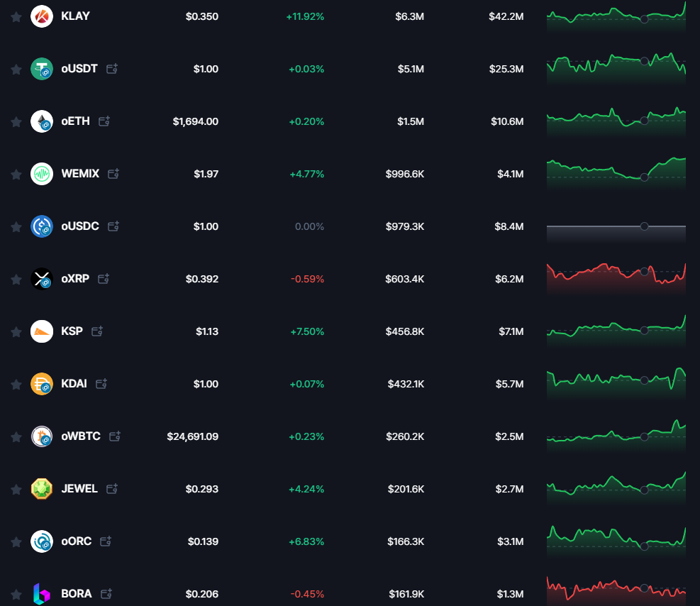The image size is (700, 606).
Task: Toggle the KDAI favorite star
Action: (x=16, y=384)
